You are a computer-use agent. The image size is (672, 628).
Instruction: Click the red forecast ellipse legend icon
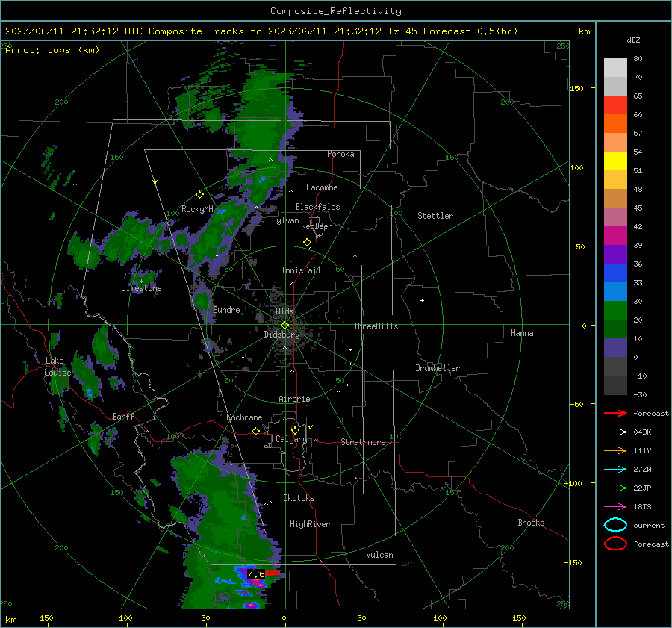click(615, 544)
